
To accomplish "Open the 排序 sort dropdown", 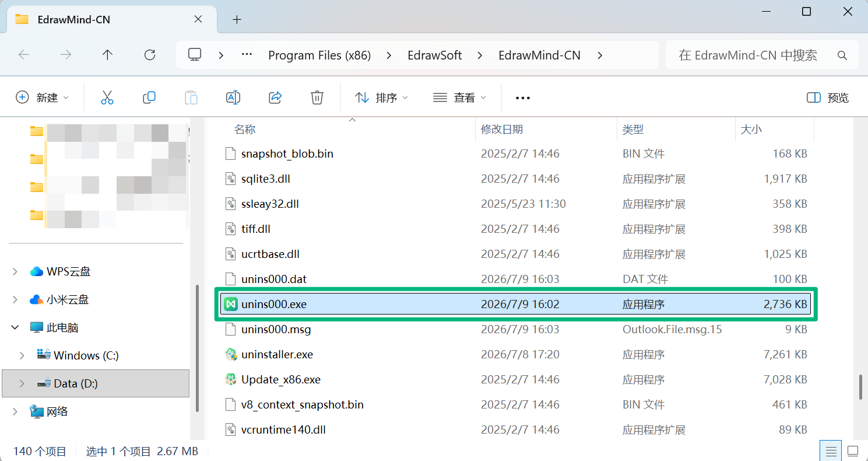I will coord(381,97).
